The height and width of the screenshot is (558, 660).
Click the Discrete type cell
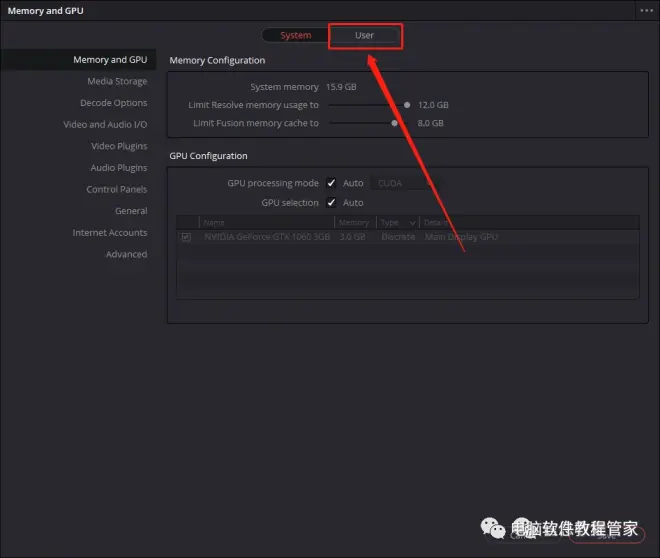tap(398, 237)
